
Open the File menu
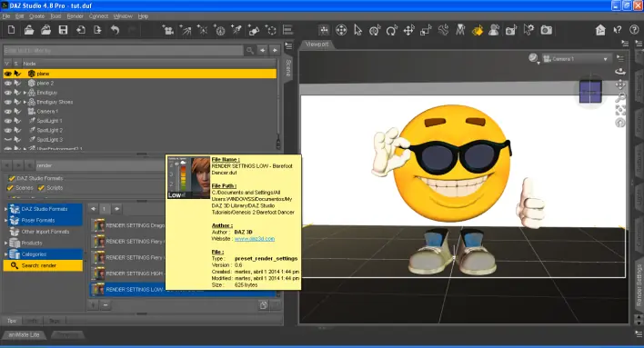pyautogui.click(x=6, y=16)
